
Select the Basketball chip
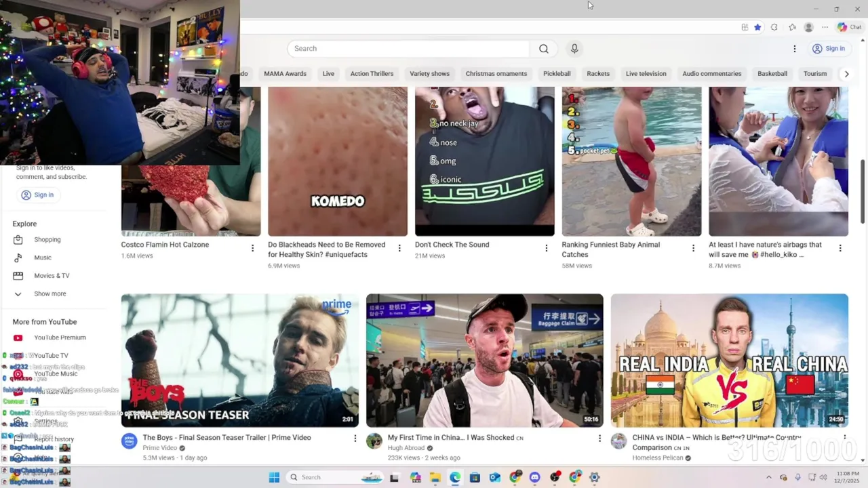(772, 74)
